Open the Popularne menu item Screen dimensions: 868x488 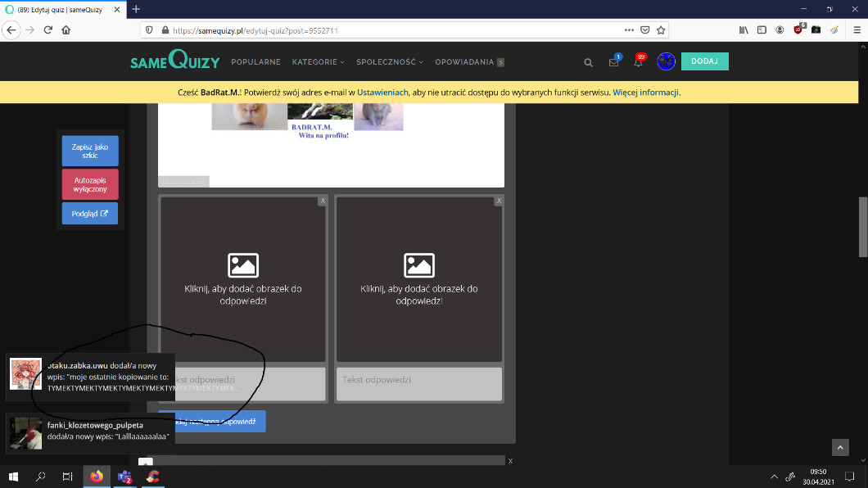tap(255, 62)
